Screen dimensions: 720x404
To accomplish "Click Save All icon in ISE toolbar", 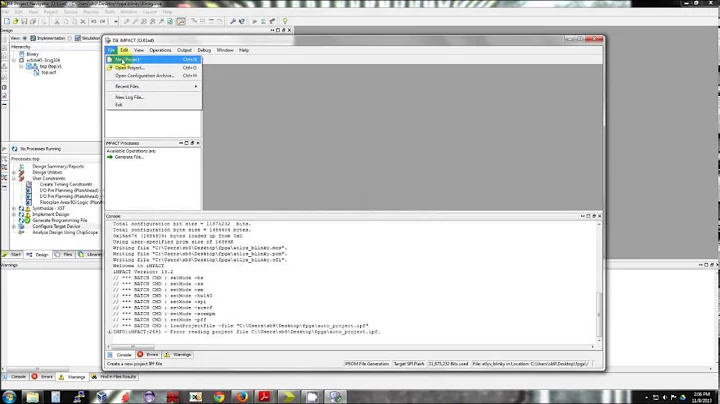I will point(33,21).
